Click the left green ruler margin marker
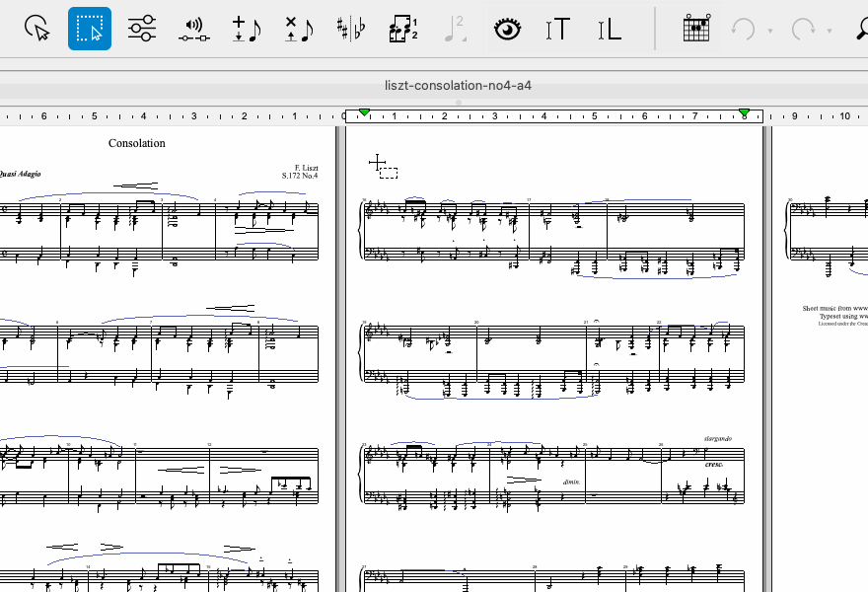 click(365, 113)
